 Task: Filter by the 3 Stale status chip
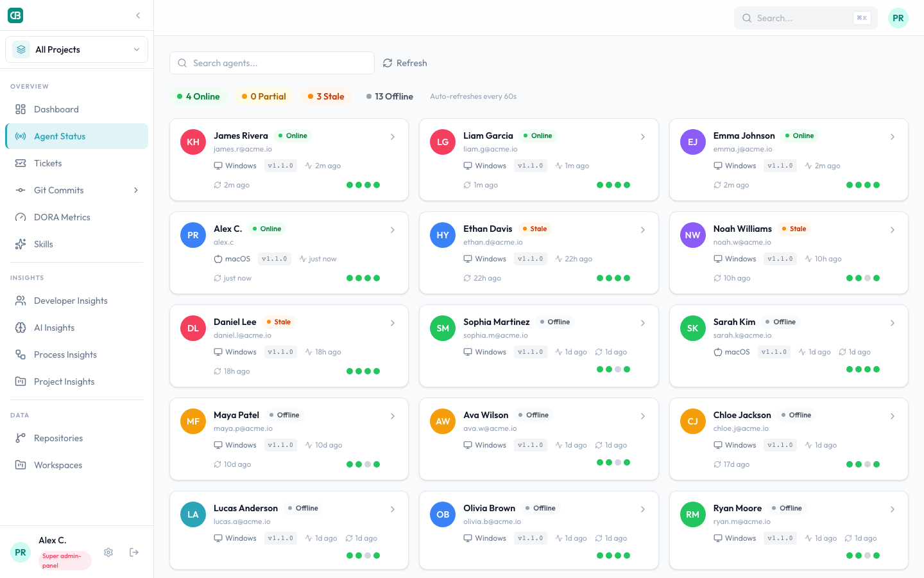[x=326, y=96]
